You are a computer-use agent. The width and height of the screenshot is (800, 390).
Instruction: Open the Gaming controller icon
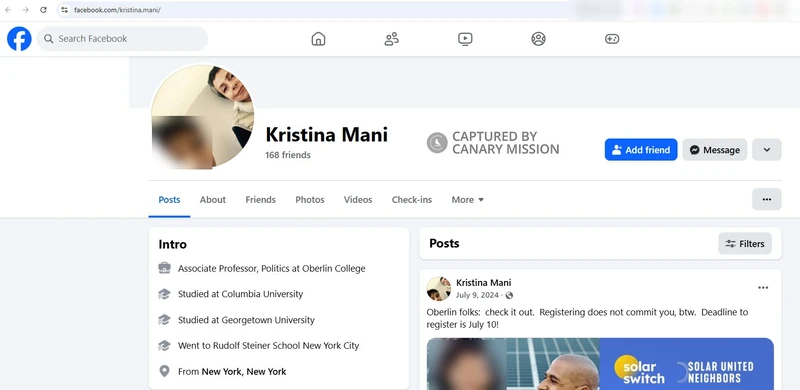pos(612,39)
